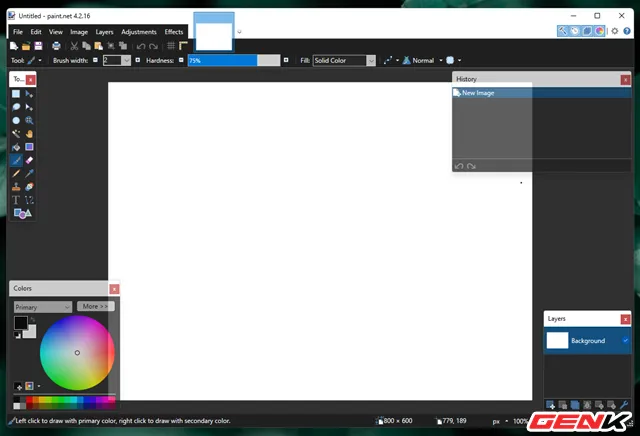Click the Save icon in toolbar
Image resolution: width=640 pixels, height=436 pixels.
coord(38,46)
